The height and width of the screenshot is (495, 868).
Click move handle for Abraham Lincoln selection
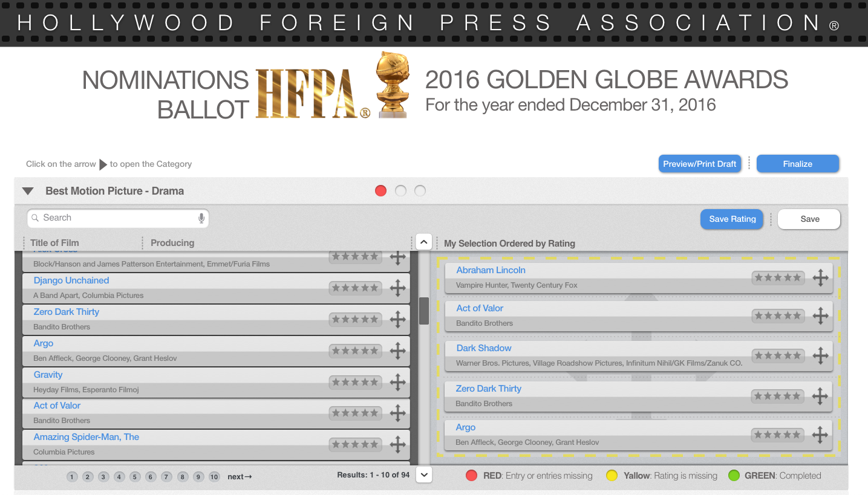[820, 278]
